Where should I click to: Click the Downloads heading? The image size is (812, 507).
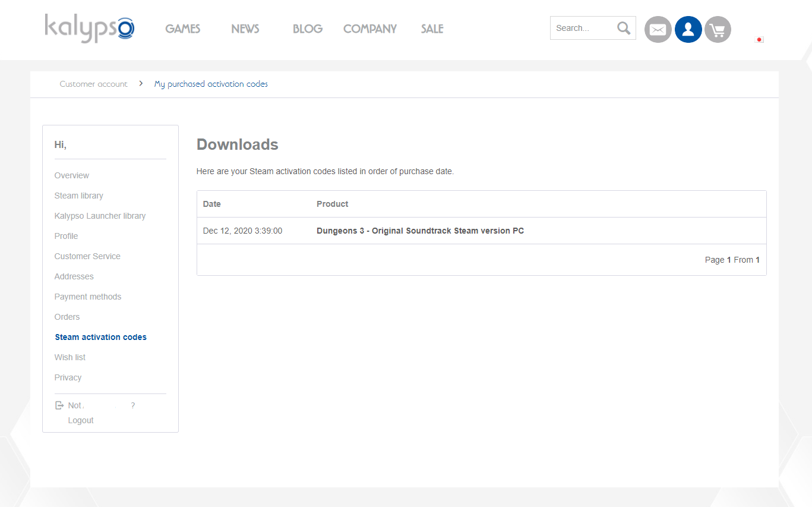(x=238, y=144)
